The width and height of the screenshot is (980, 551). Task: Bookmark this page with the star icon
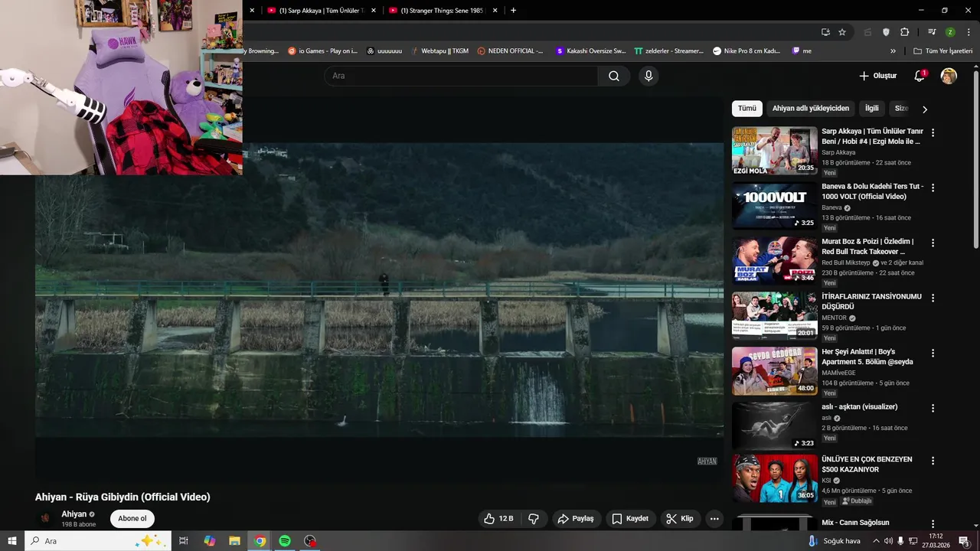(842, 32)
